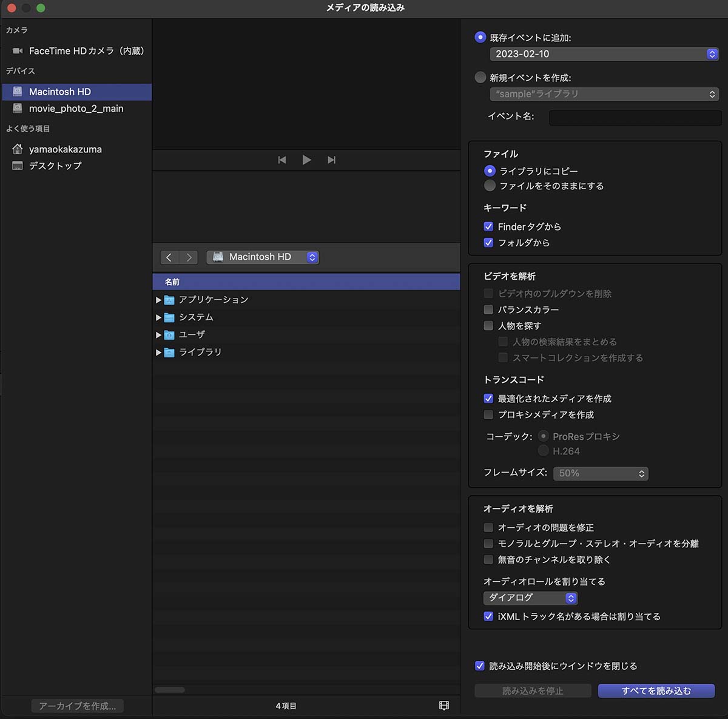The image size is (728, 719).
Task: Click the Macintosh HD drive icon in sidebar
Action: (x=18, y=92)
